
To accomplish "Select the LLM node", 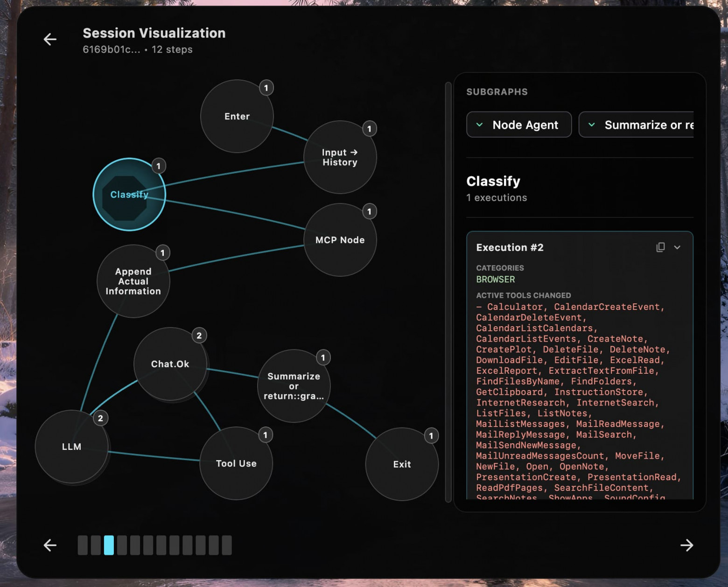I will click(x=71, y=447).
